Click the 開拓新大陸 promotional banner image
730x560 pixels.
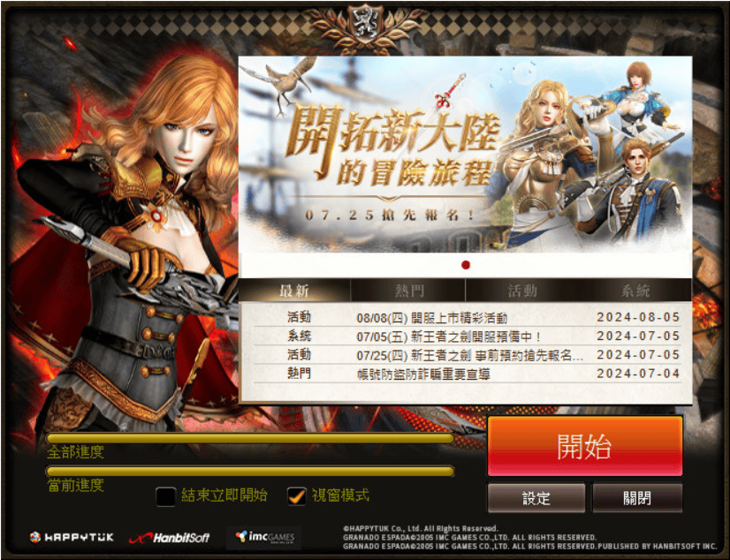465,155
